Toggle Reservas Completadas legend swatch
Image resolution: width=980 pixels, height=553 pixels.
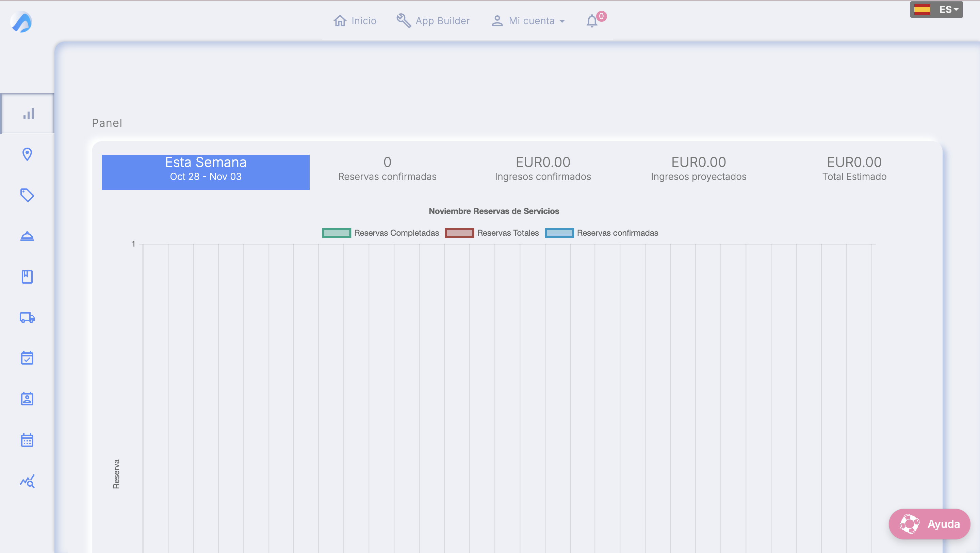[336, 233]
